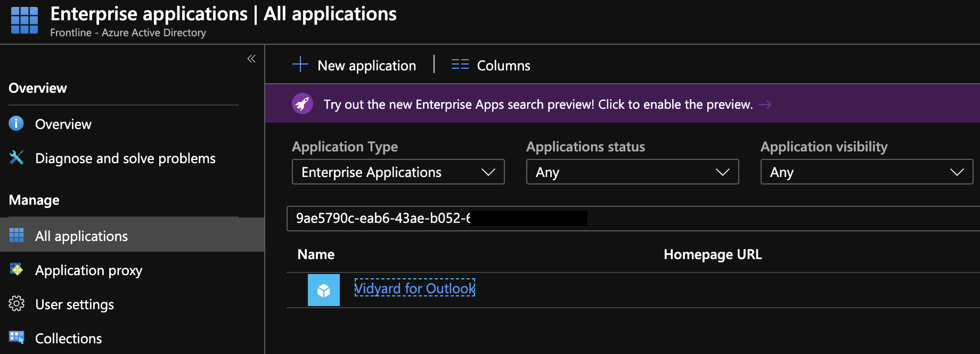
Task: Click the Vidyard for Outlook app cube icon
Action: tap(324, 290)
